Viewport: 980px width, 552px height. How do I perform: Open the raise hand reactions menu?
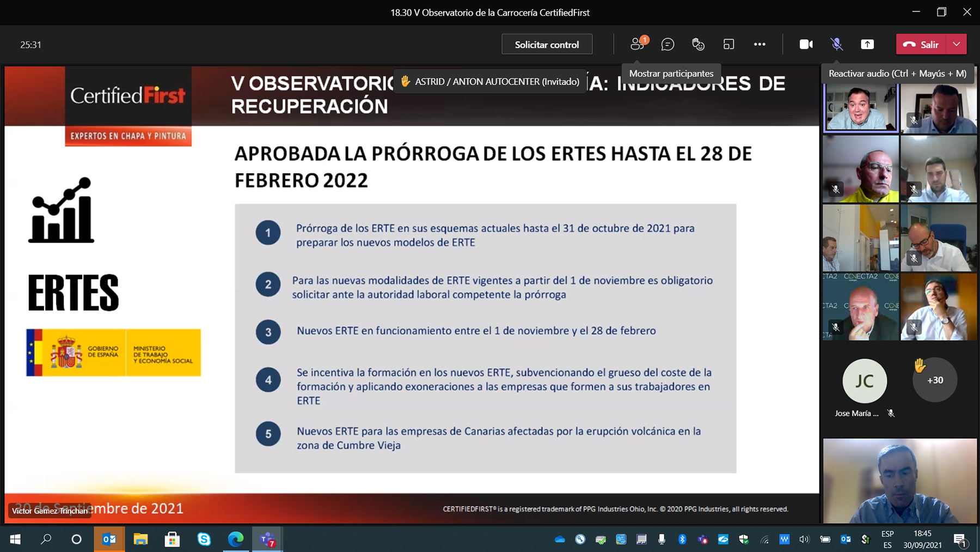(698, 45)
